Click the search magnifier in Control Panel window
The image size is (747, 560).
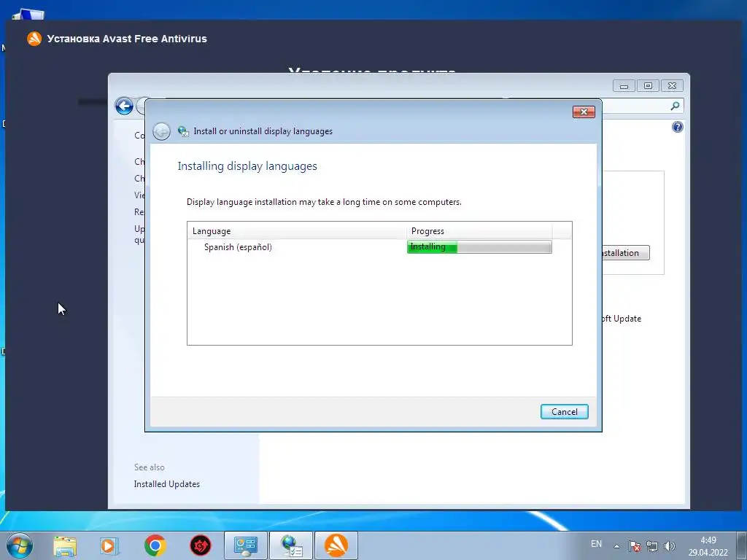675,106
